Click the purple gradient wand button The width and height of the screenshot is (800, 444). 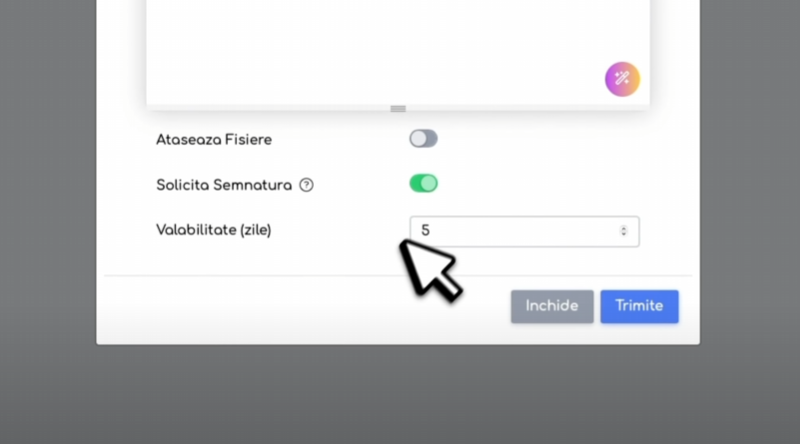(x=622, y=79)
